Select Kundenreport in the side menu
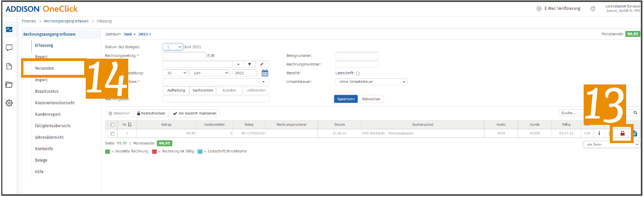Image resolution: width=644 pixels, height=197 pixels. coord(48,114)
